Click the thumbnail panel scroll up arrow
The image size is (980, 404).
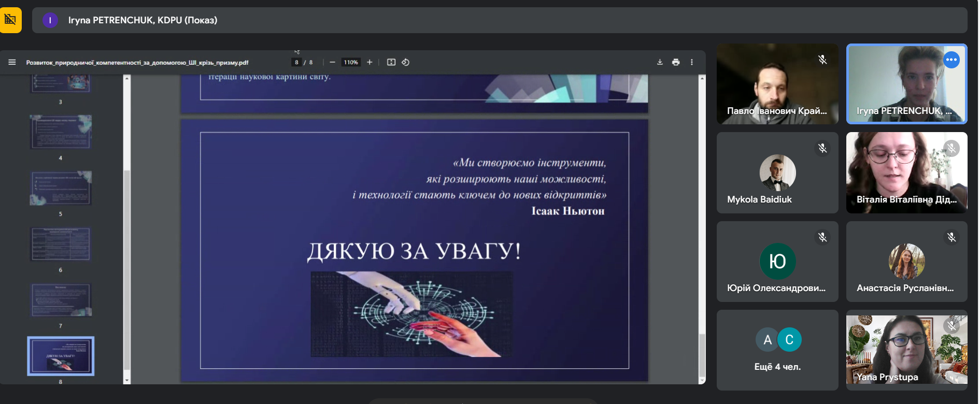point(127,78)
